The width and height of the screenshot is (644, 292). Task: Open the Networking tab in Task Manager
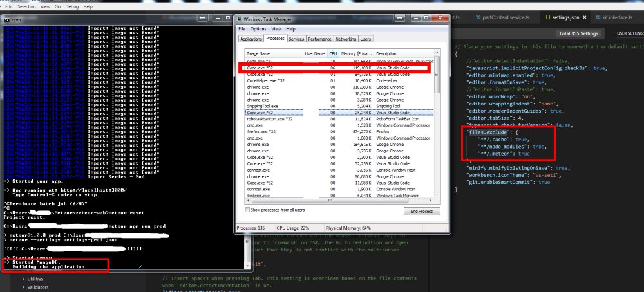[x=346, y=39]
